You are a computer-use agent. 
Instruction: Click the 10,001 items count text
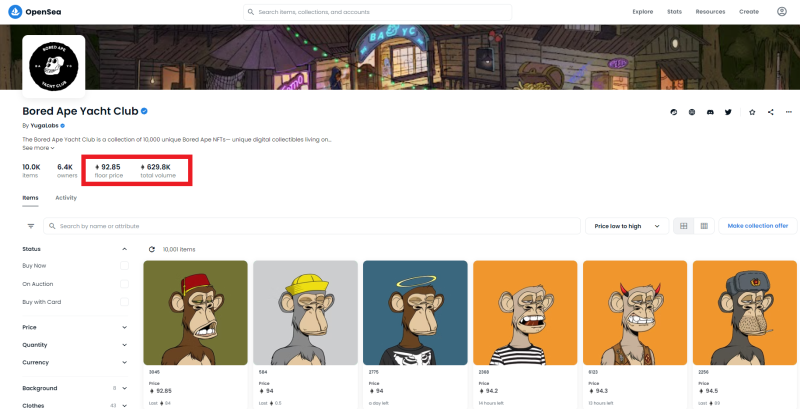click(179, 249)
